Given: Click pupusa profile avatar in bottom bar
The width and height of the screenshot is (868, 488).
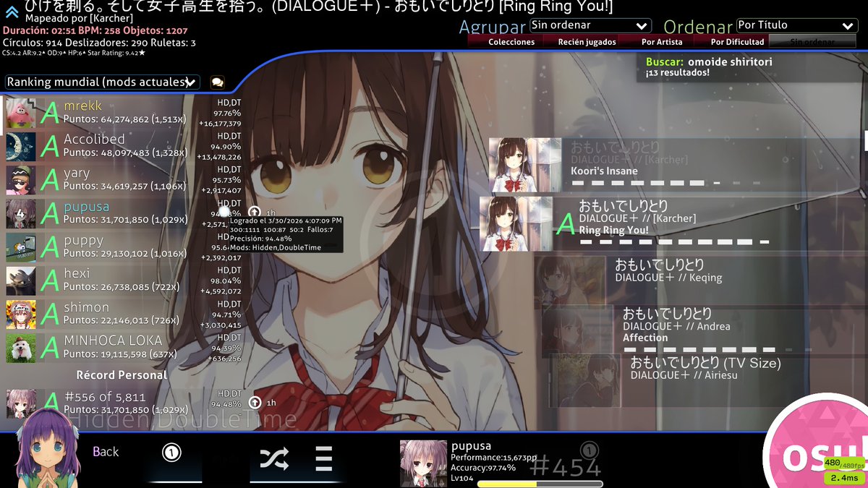Looking at the screenshot, I should pyautogui.click(x=423, y=463).
